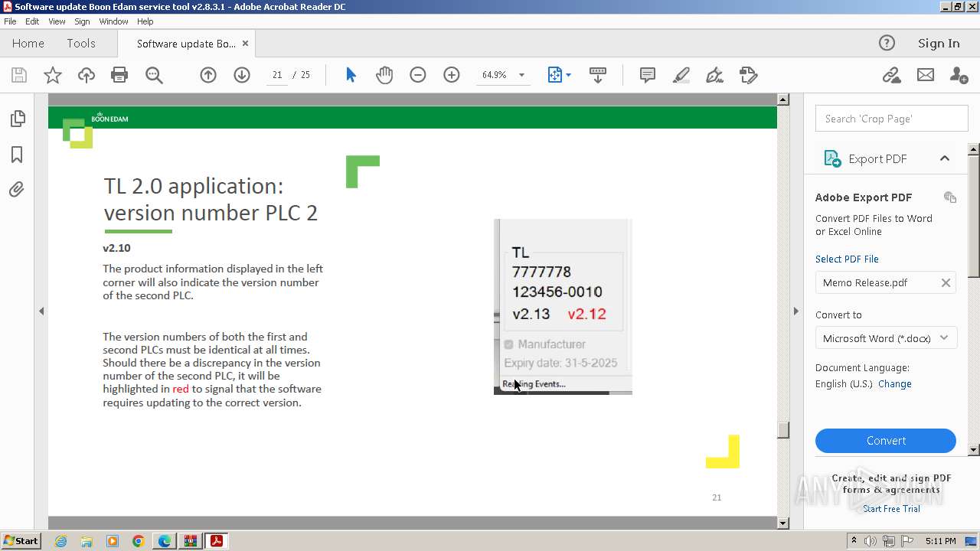Open the Export PDF tool icon
The image size is (980, 551).
(x=832, y=158)
